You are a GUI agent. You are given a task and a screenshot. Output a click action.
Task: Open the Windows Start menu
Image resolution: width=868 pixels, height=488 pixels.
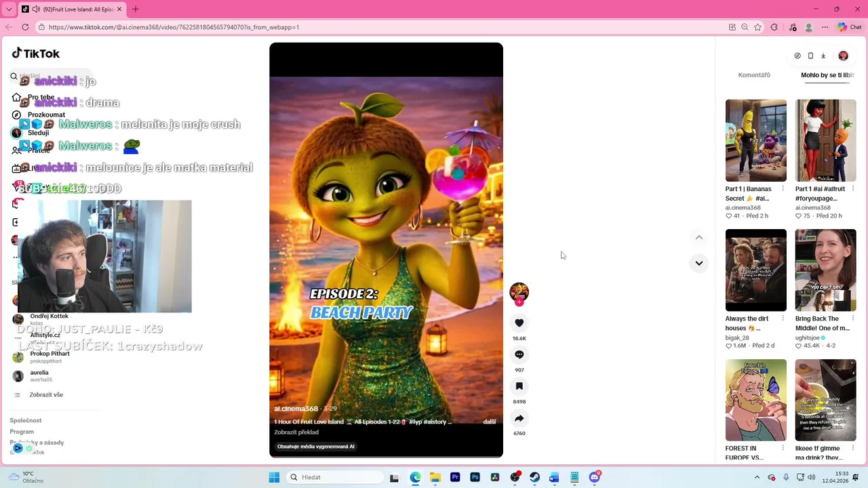click(x=274, y=477)
